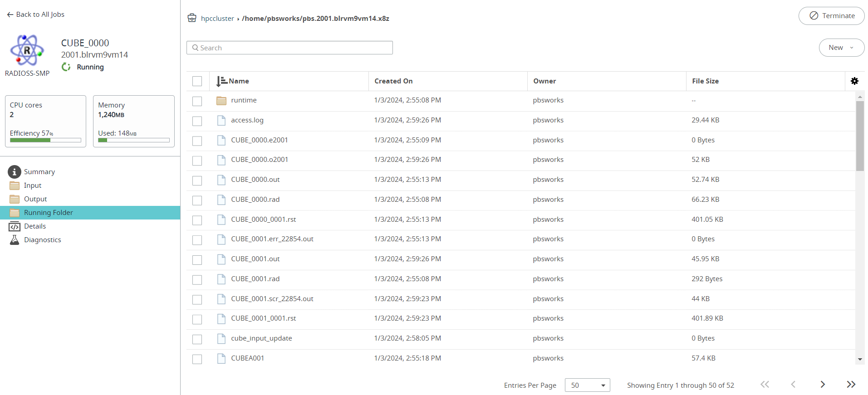Focus the Search input field
This screenshot has height=395, width=868.
pos(289,48)
